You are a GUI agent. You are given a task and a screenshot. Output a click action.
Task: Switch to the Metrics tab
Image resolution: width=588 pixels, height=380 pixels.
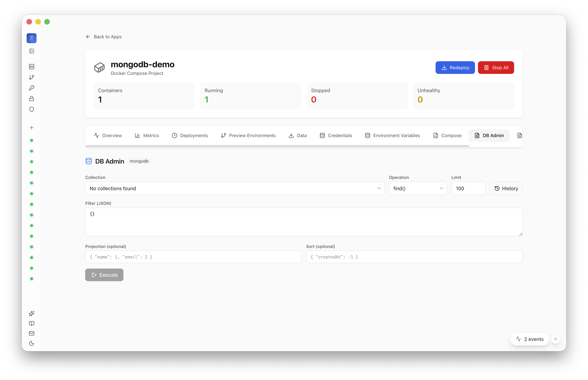(x=147, y=136)
